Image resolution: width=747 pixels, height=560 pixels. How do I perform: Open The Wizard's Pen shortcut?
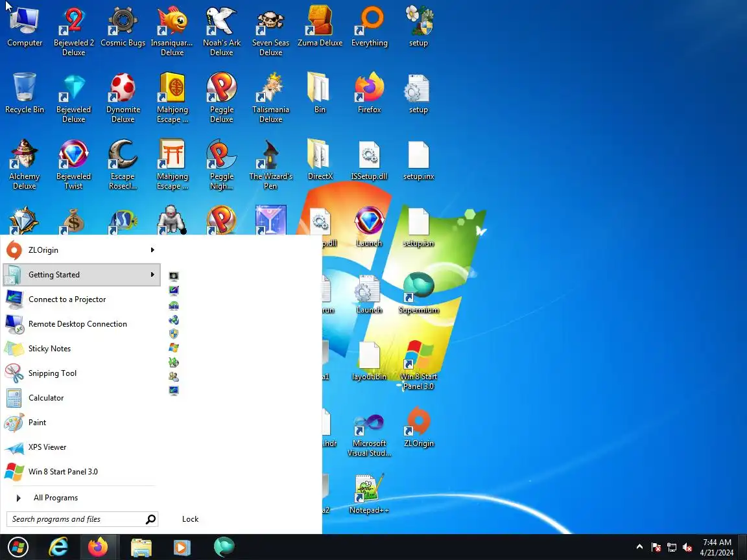coord(270,165)
